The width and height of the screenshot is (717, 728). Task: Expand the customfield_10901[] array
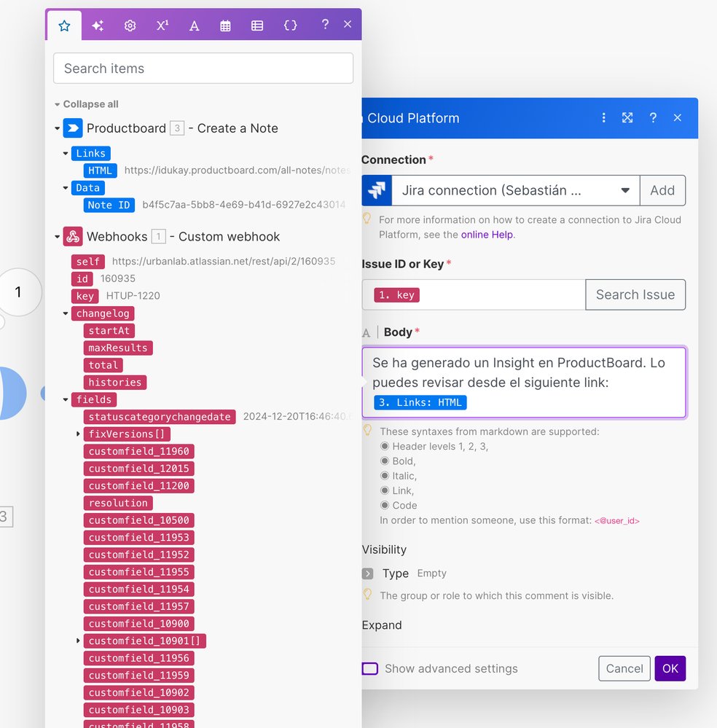[78, 641]
